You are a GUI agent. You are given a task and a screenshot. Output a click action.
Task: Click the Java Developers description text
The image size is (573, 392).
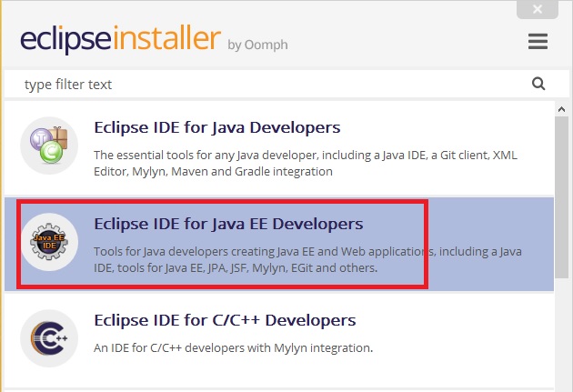click(x=306, y=164)
